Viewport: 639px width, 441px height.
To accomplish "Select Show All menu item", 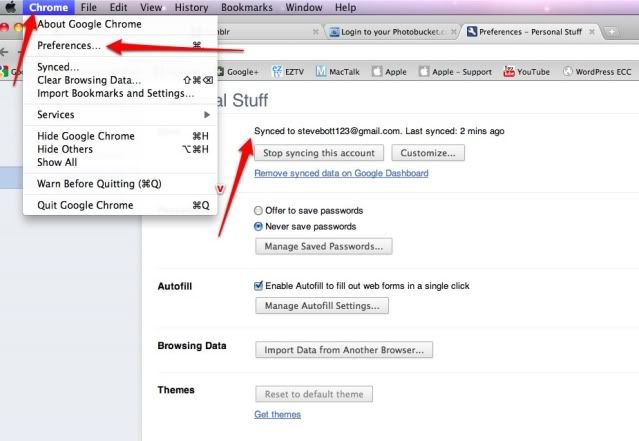I will [x=120, y=162].
